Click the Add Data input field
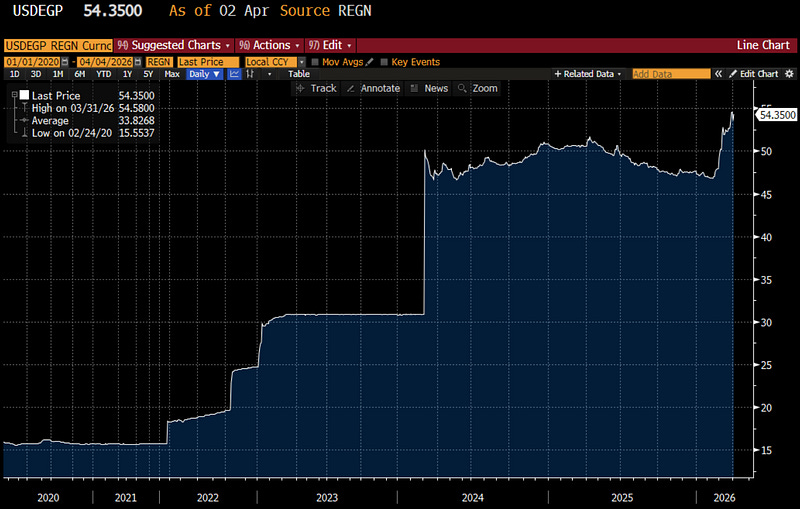The height and width of the screenshot is (509, 800). 671,74
